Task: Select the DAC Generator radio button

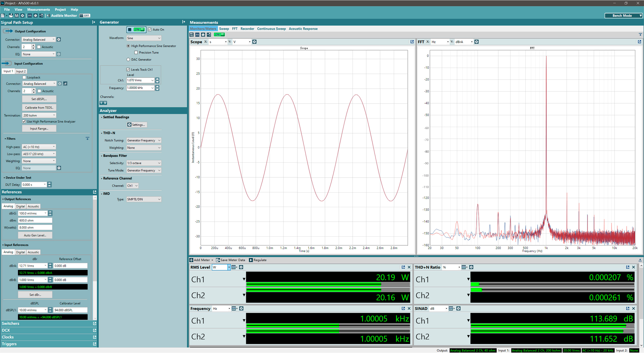Action: [128, 60]
